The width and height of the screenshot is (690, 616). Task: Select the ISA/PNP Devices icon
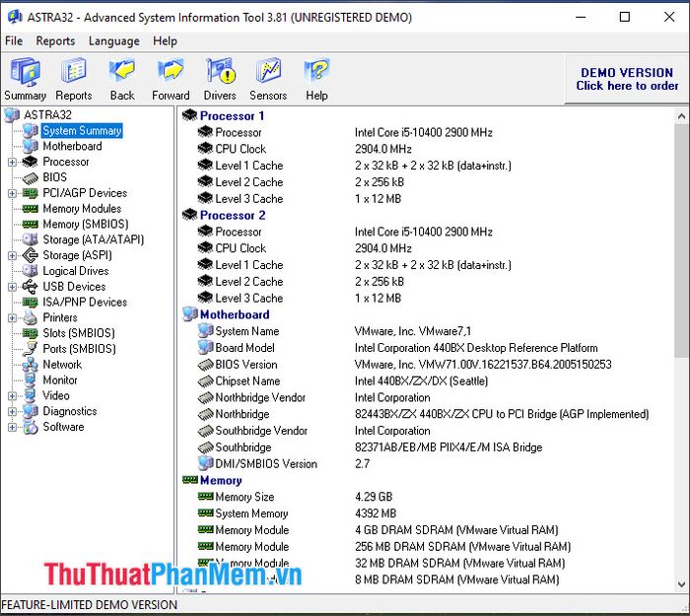click(31, 302)
